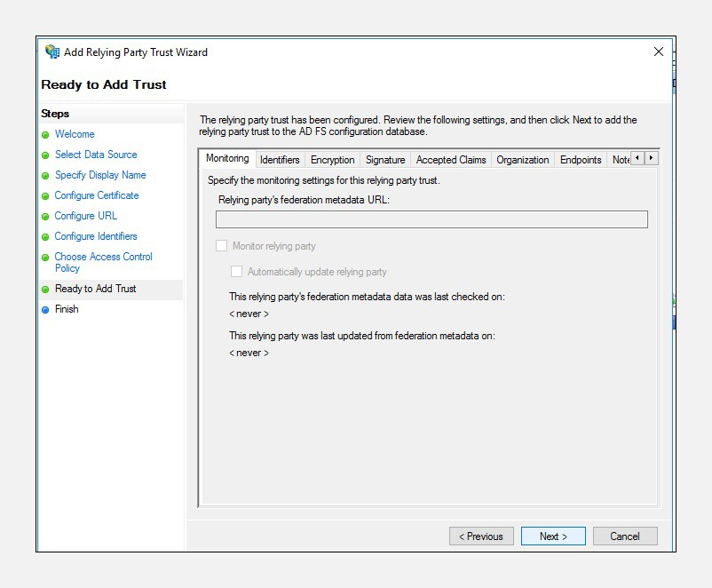Click the green bullet beside Welcome step
The image size is (712, 588).
[45, 135]
